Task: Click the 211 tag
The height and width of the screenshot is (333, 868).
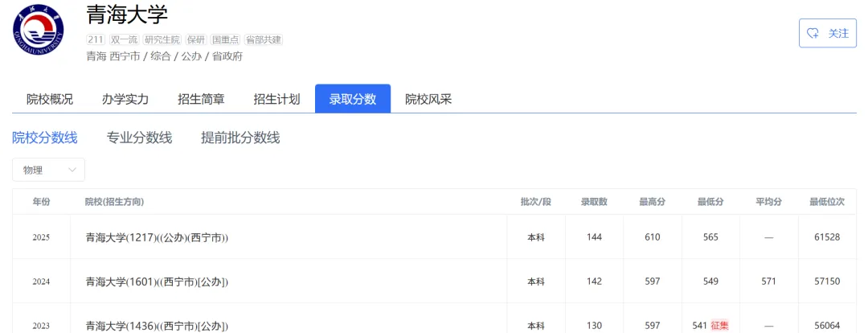Action: tap(96, 40)
